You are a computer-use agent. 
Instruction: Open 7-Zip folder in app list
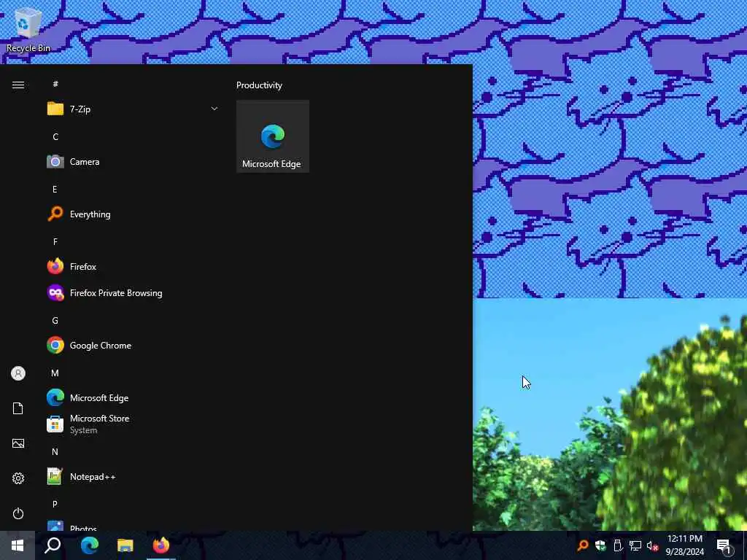click(x=133, y=109)
